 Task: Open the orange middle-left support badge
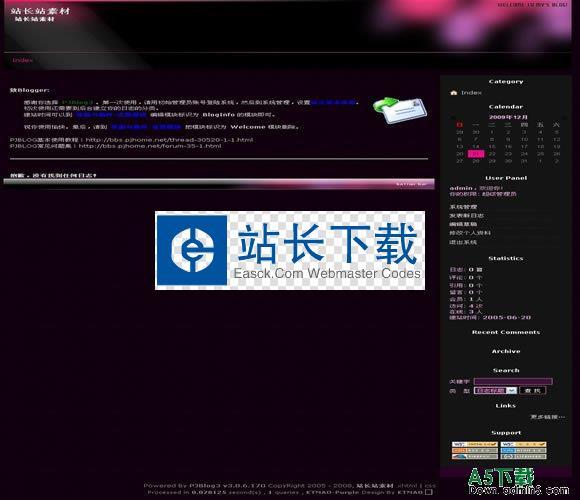point(475,450)
